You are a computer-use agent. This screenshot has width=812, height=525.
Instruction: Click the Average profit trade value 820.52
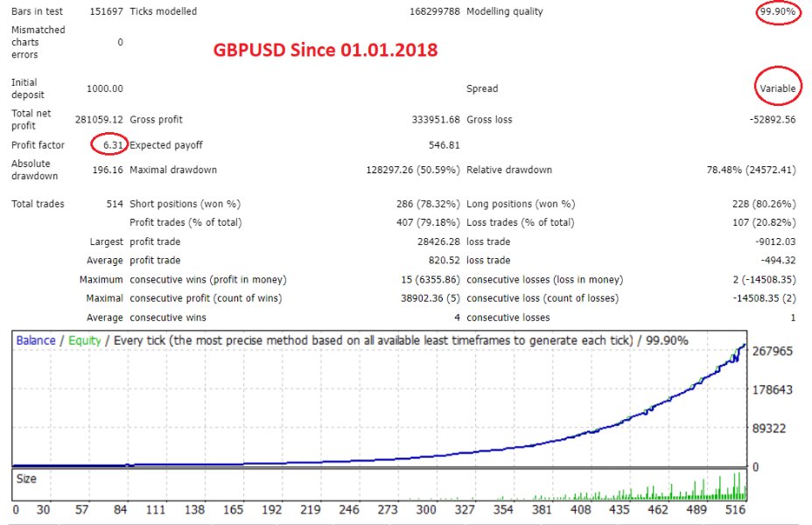[x=444, y=261]
